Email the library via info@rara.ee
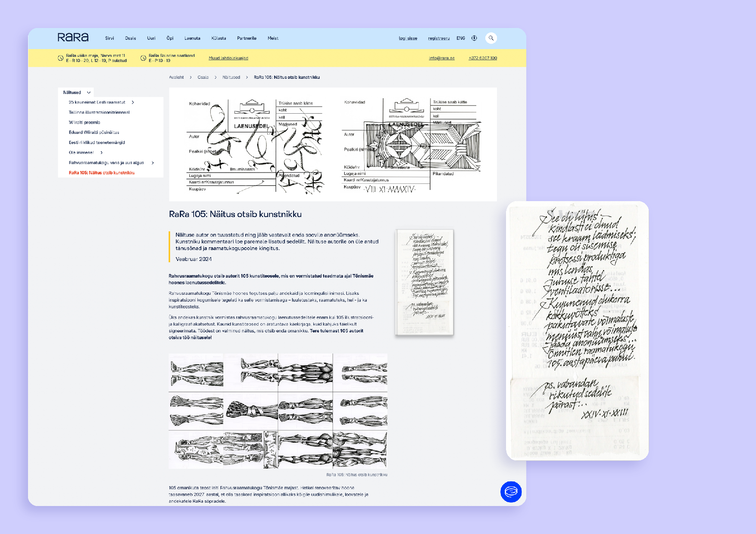 (441, 58)
